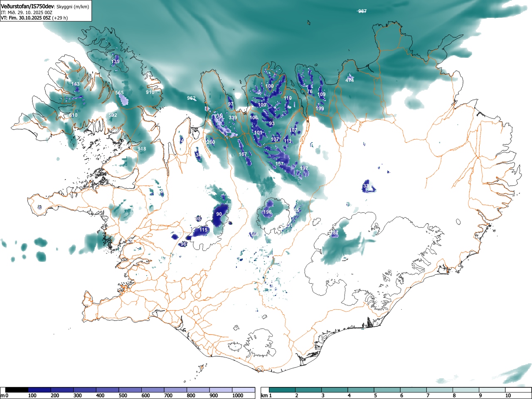532x399 pixels.
Task: Click the map value 157
Action: [279, 164]
